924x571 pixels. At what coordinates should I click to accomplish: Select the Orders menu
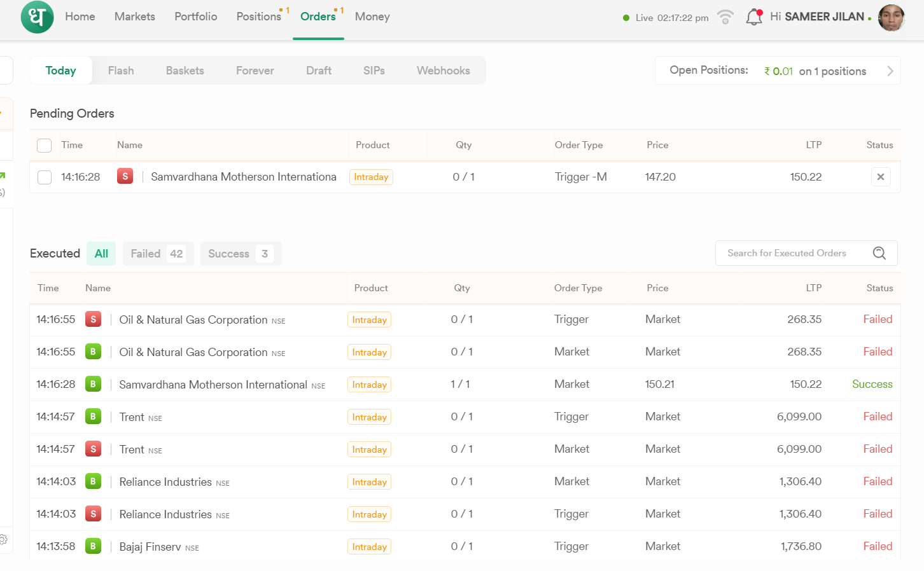(318, 17)
